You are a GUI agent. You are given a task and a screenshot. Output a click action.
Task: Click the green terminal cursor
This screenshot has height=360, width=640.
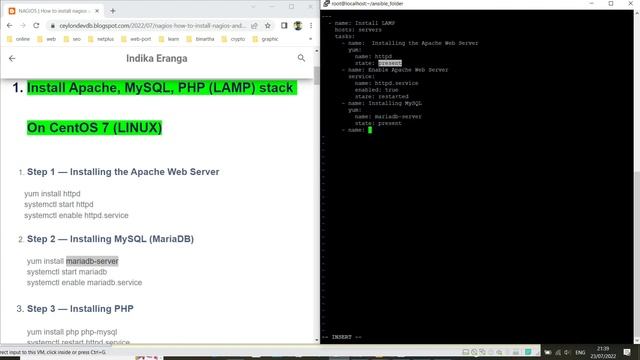pos(370,130)
